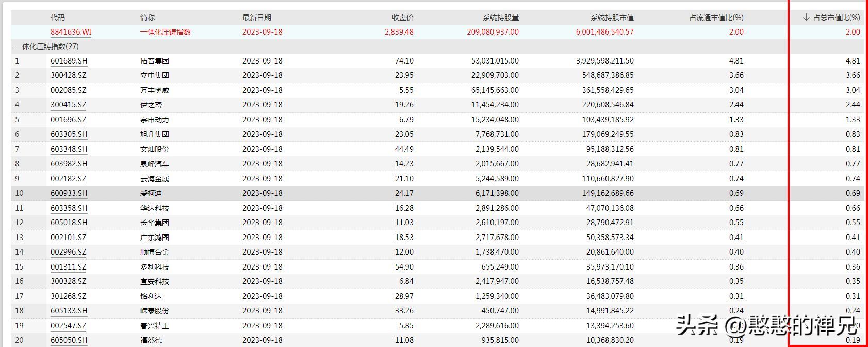Open the 8841636.WI index code link
This screenshot has width=868, height=347.
coord(71,32)
